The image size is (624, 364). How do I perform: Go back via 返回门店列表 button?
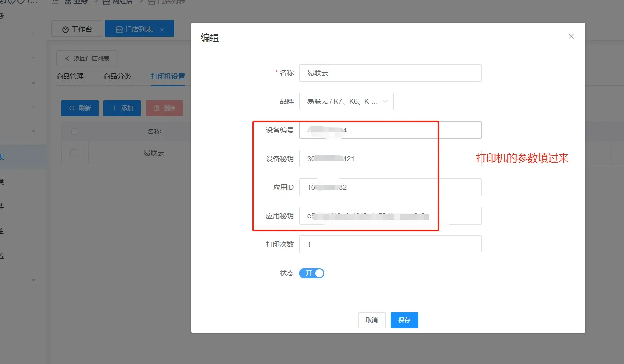click(87, 58)
